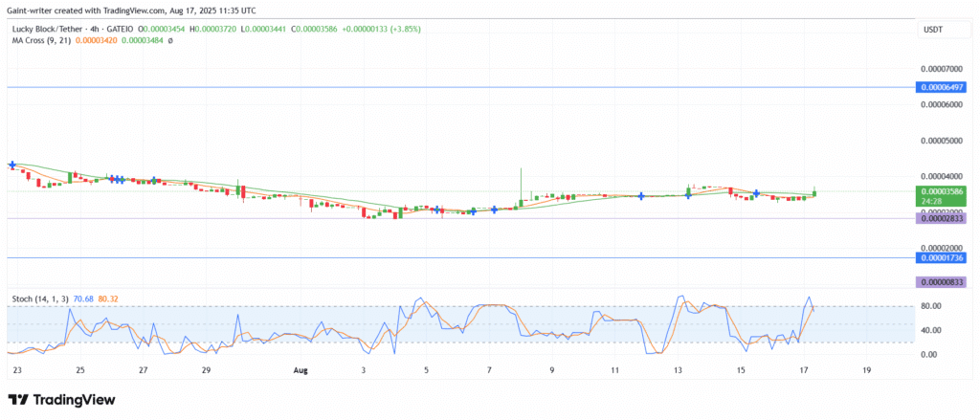Click the date 17 on the time axis
Viewport: 980px width, 420px height.
(804, 370)
